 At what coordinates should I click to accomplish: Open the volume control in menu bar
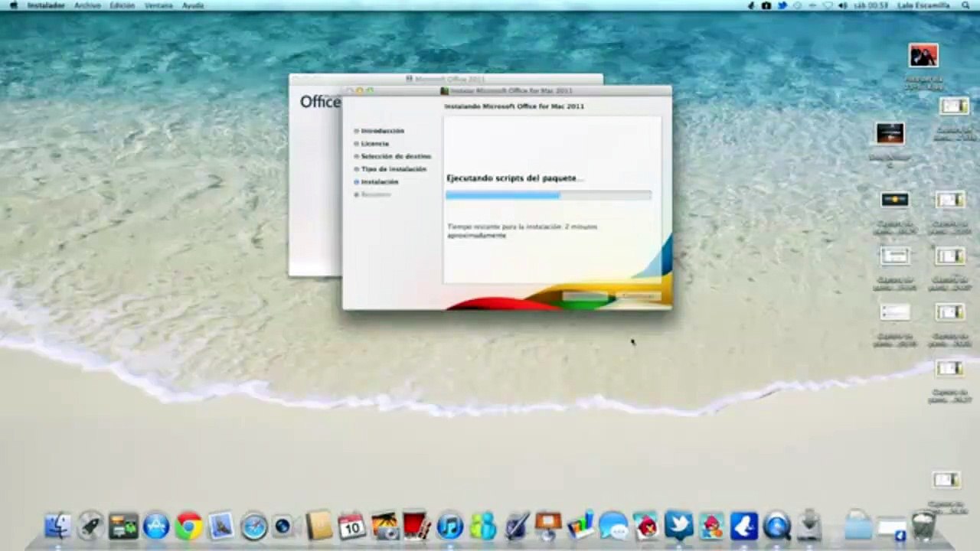pos(843,5)
